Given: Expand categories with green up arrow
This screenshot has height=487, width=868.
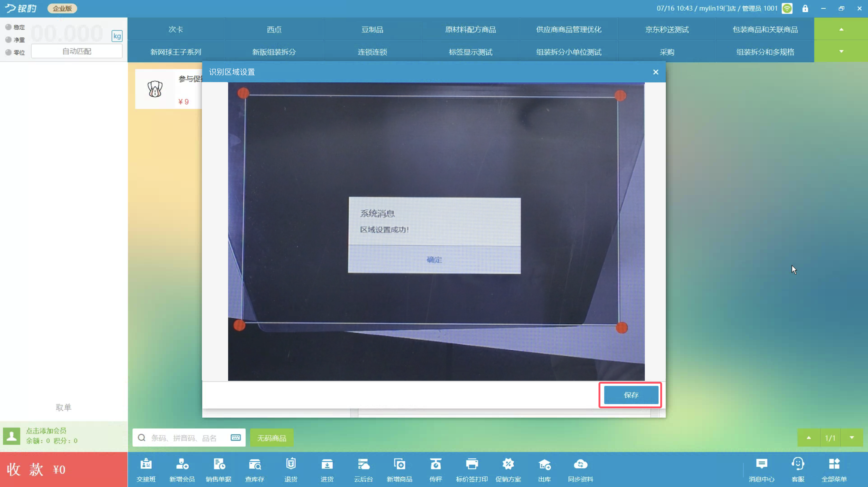Looking at the screenshot, I should 841,29.
